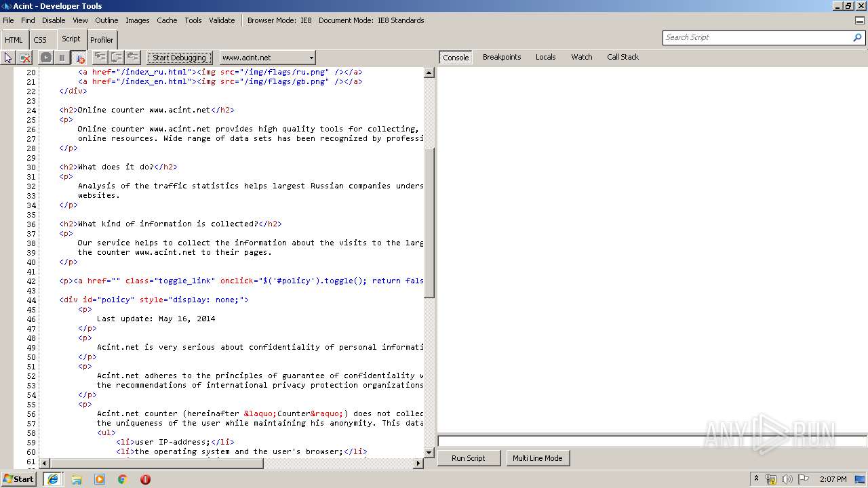Screen dimensions: 868x488
Task: Click the source vertical scrollbar up arrow
Action: point(429,73)
